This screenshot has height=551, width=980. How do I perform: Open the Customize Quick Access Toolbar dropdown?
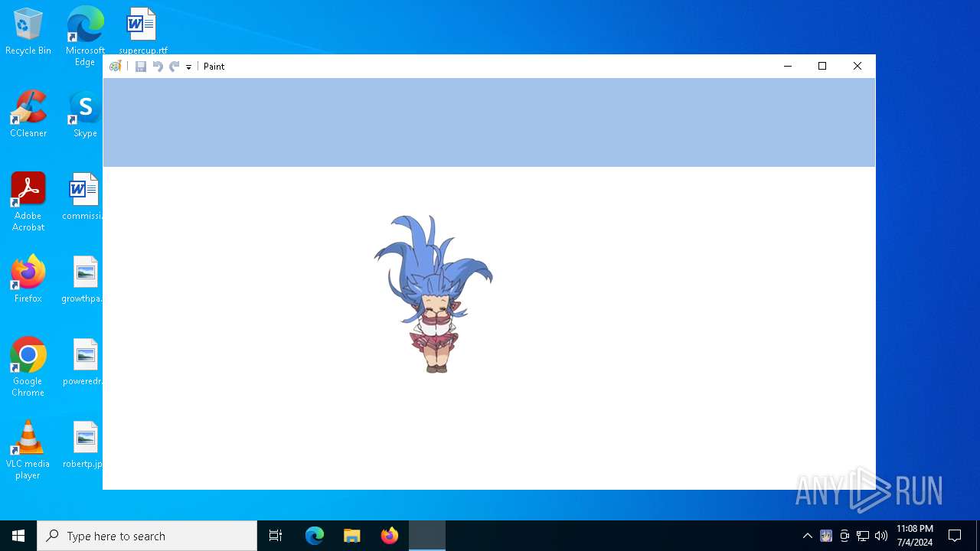pos(188,67)
